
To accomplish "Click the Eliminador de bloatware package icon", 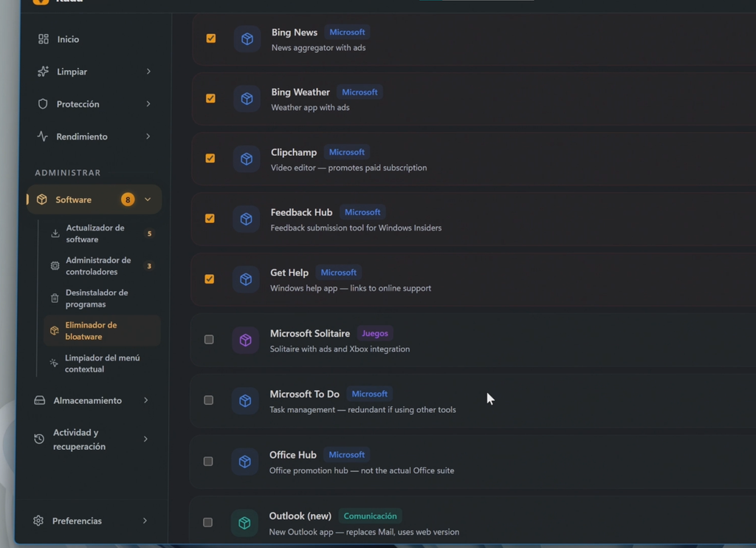I will [x=55, y=330].
